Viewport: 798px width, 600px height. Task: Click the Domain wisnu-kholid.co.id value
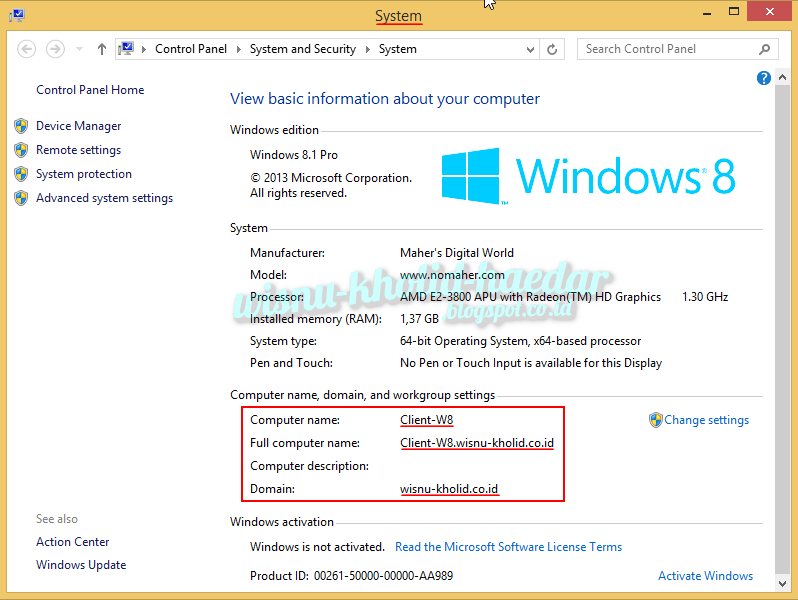click(449, 489)
